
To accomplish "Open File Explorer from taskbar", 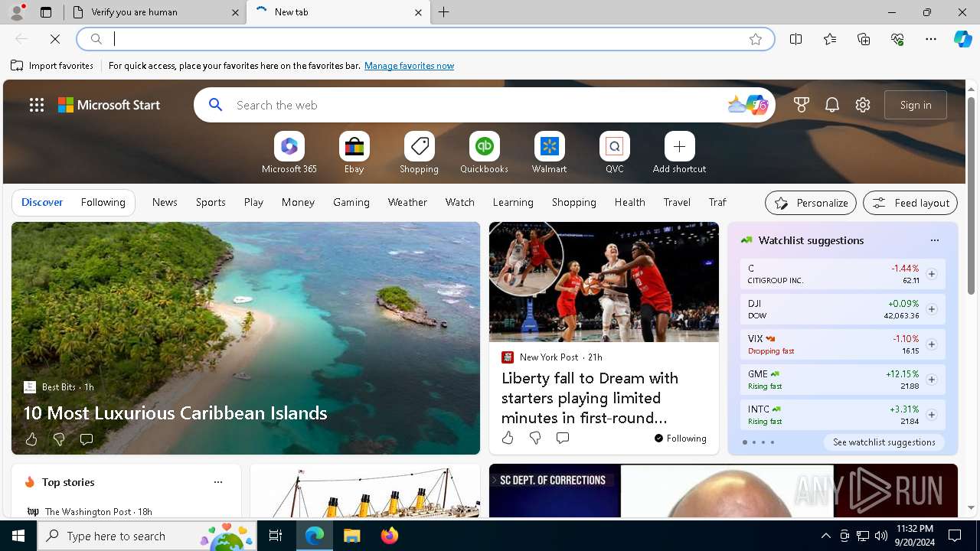I will click(351, 536).
